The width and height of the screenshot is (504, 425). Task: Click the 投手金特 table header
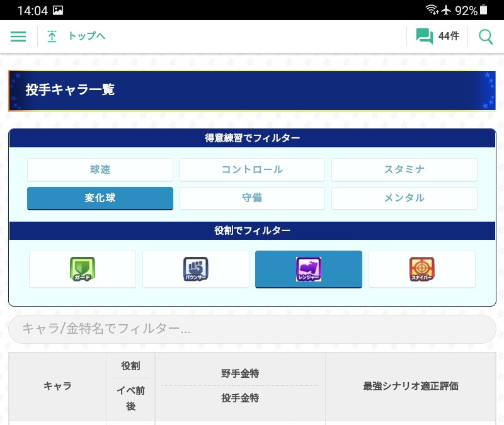240,399
